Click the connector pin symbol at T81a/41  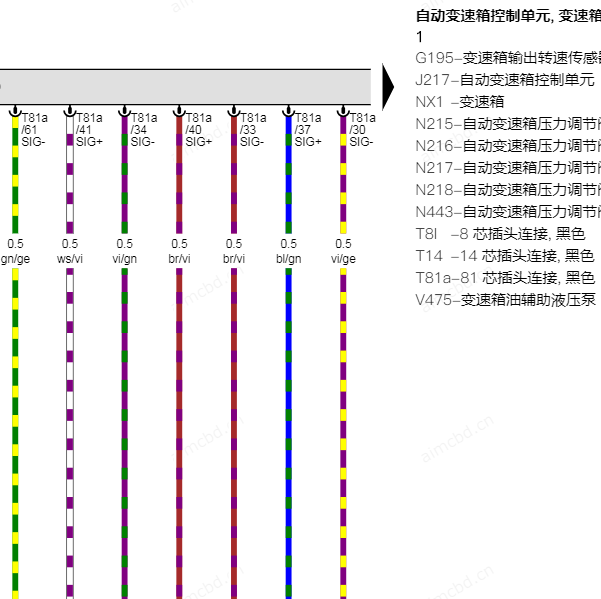click(70, 111)
